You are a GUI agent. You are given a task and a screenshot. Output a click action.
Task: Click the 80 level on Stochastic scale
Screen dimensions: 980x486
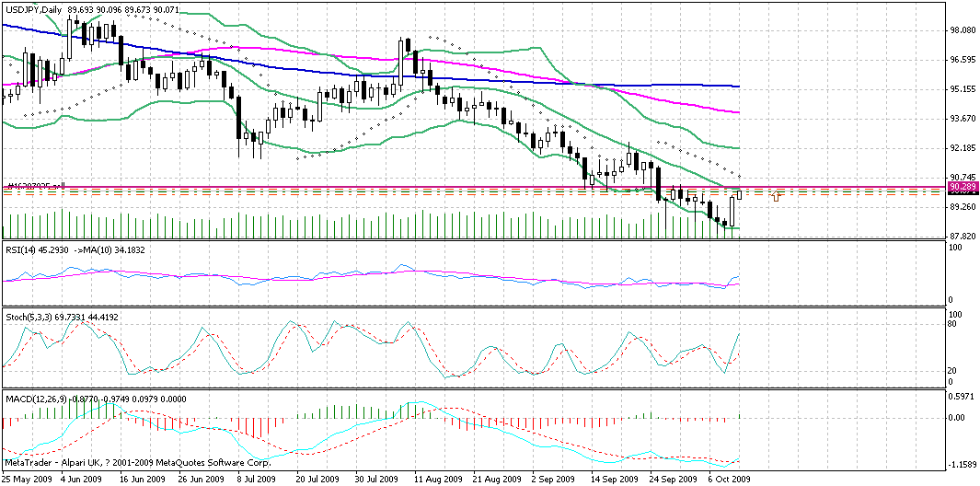click(953, 324)
